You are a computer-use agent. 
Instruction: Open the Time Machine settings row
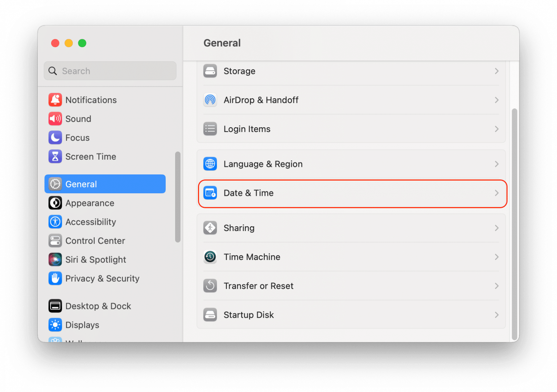(351, 257)
